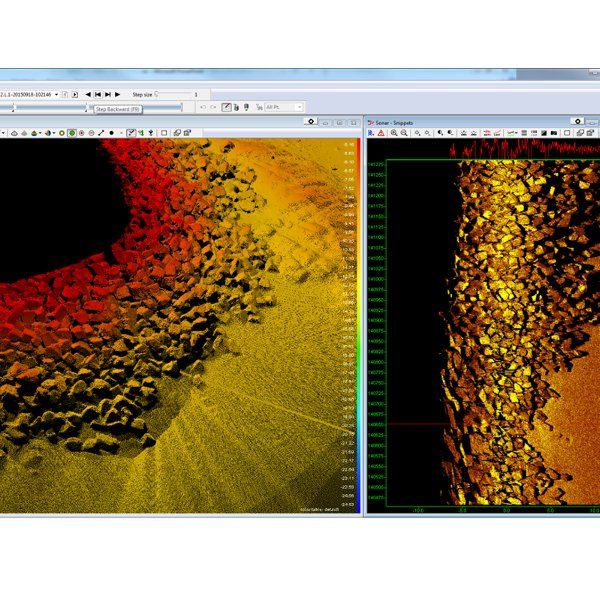This screenshot has width=600, height=600.
Task: Open the settings gear of the 3D view panel
Action: (x=312, y=121)
